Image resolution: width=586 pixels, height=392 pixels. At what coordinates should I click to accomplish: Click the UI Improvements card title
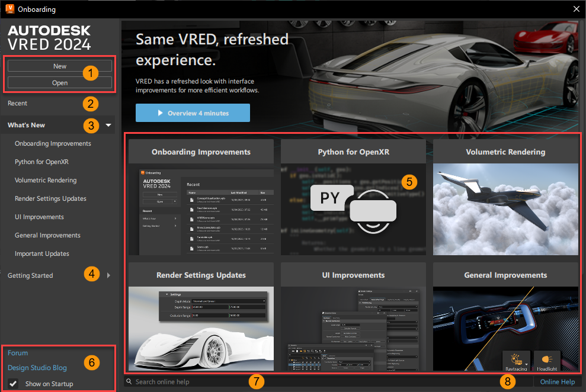pyautogui.click(x=353, y=275)
